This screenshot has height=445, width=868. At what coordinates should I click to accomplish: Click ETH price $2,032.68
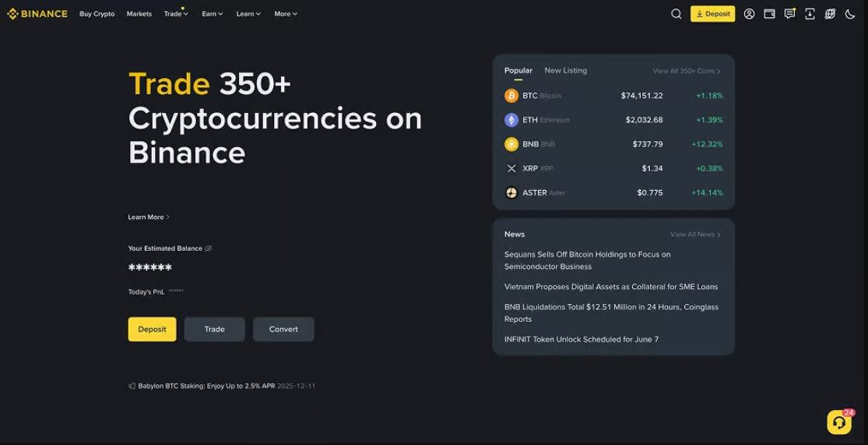click(644, 120)
